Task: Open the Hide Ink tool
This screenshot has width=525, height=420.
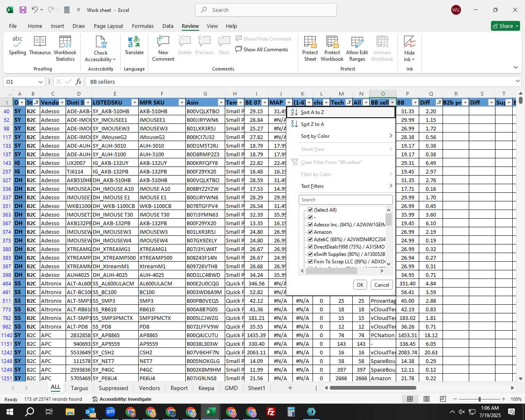Action: pos(409,48)
